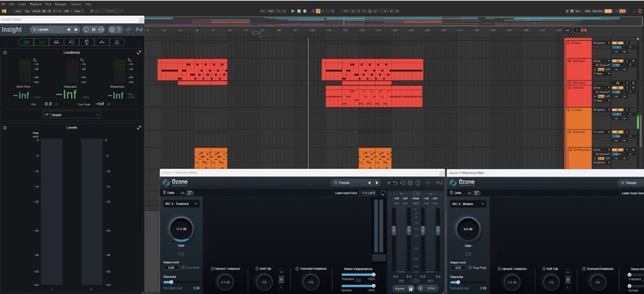The image size is (644, 294).
Task: Toggle Upward Compress power in first Maximizer
Action: pyautogui.click(x=212, y=268)
